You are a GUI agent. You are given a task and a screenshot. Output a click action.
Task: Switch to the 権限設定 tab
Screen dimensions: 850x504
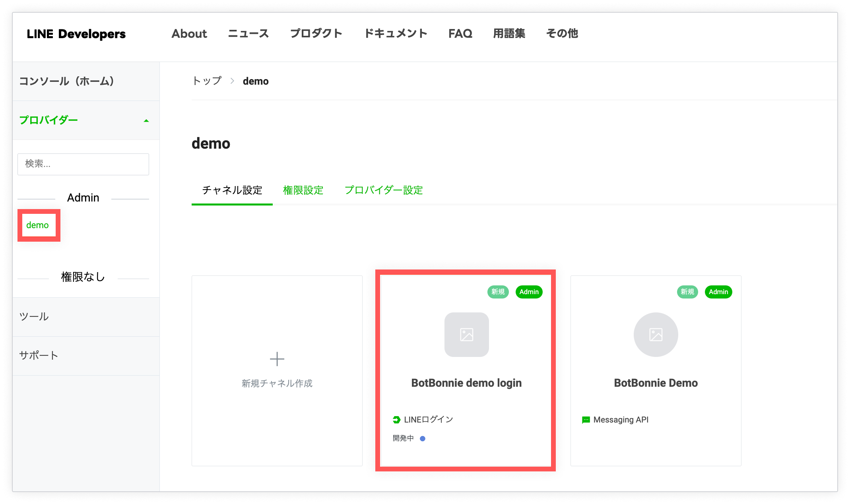coord(303,190)
